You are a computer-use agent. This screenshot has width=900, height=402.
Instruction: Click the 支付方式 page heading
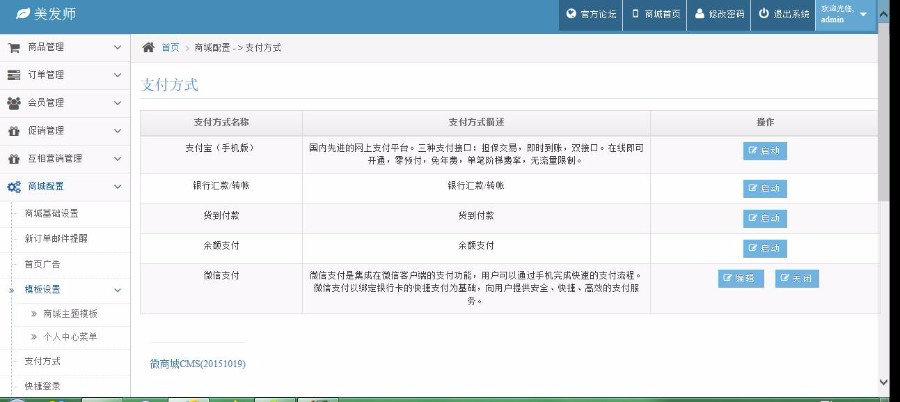[x=169, y=84]
